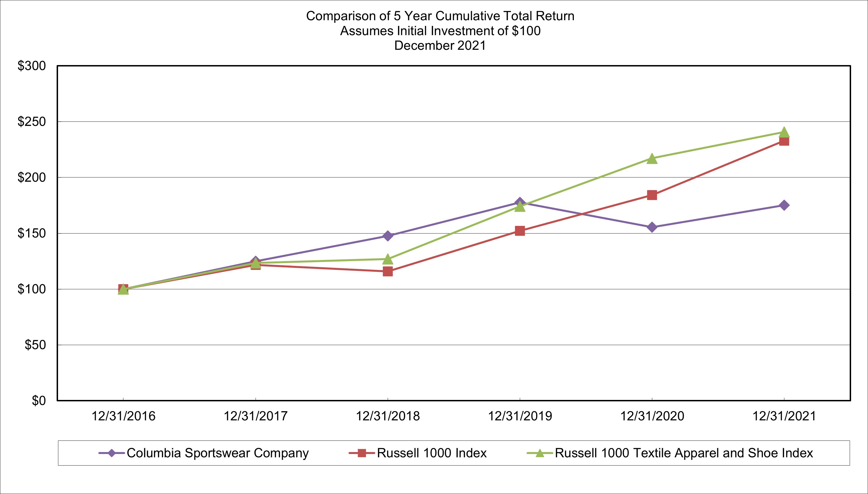Select the green triangle marker at 12/31/2018
Image resolution: width=868 pixels, height=494 pixels.
click(387, 259)
